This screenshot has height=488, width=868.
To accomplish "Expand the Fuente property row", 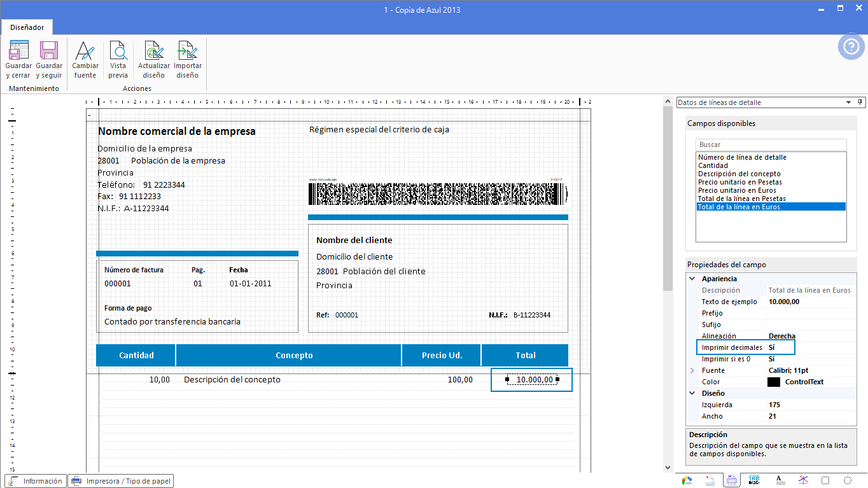I will (692, 370).
